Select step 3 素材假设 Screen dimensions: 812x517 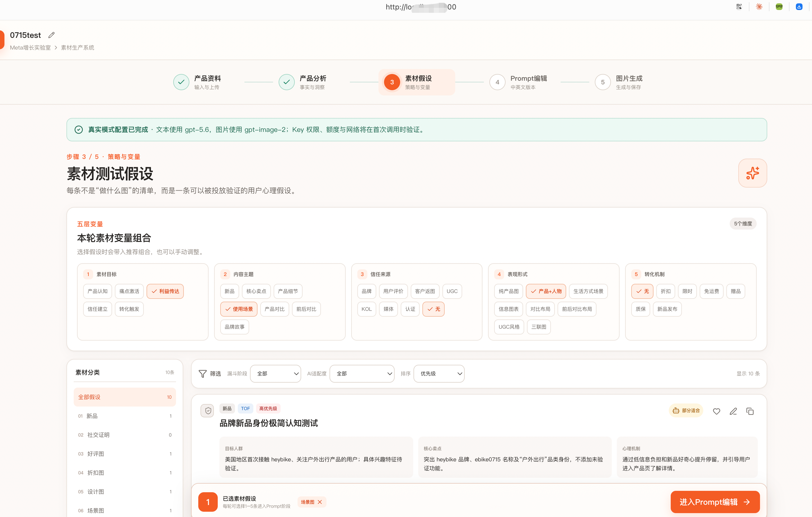coord(417,82)
